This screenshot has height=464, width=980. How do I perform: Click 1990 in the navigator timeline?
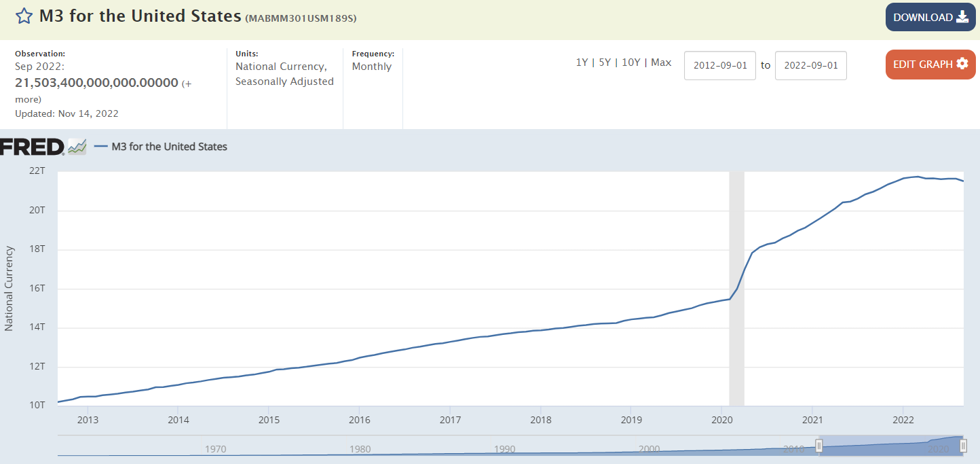coord(505,449)
